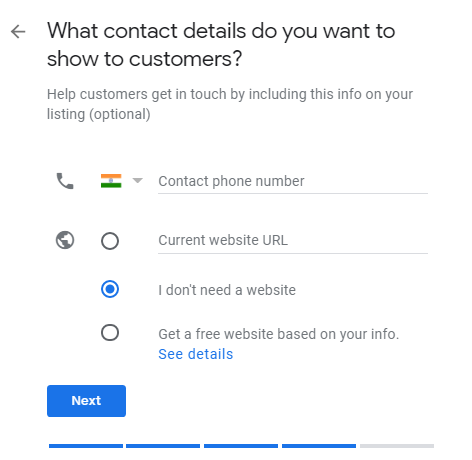Select the Get a free website radio button

tap(110, 332)
